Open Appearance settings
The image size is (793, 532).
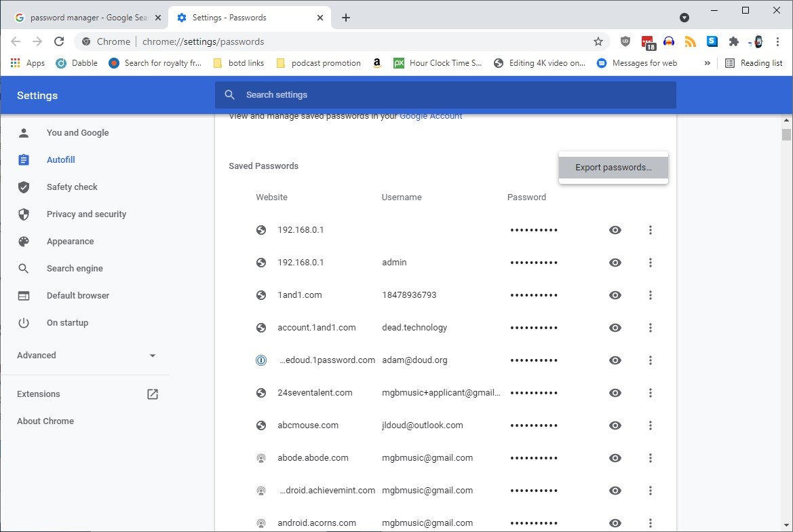(x=71, y=241)
